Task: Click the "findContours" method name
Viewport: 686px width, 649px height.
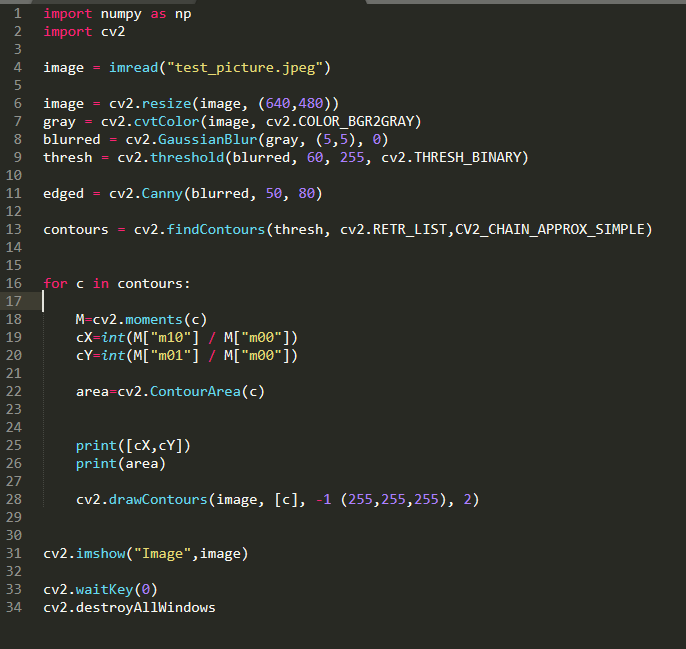Action: 216,230
